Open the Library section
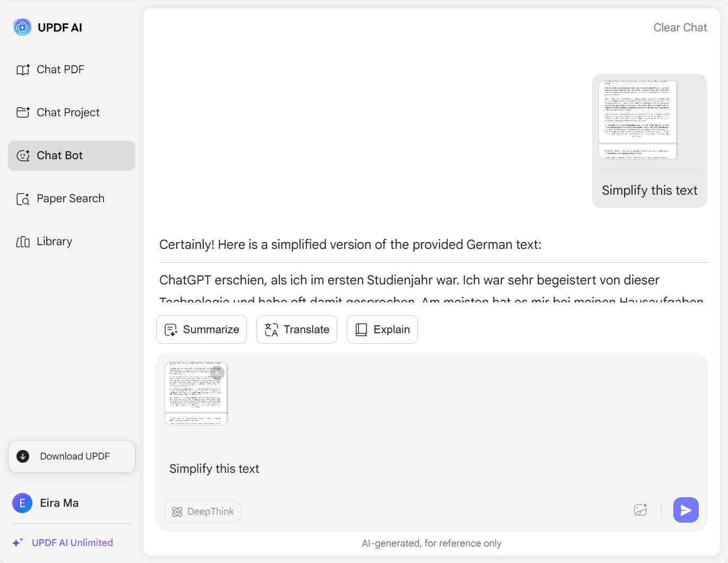The height and width of the screenshot is (563, 728). pyautogui.click(x=54, y=241)
